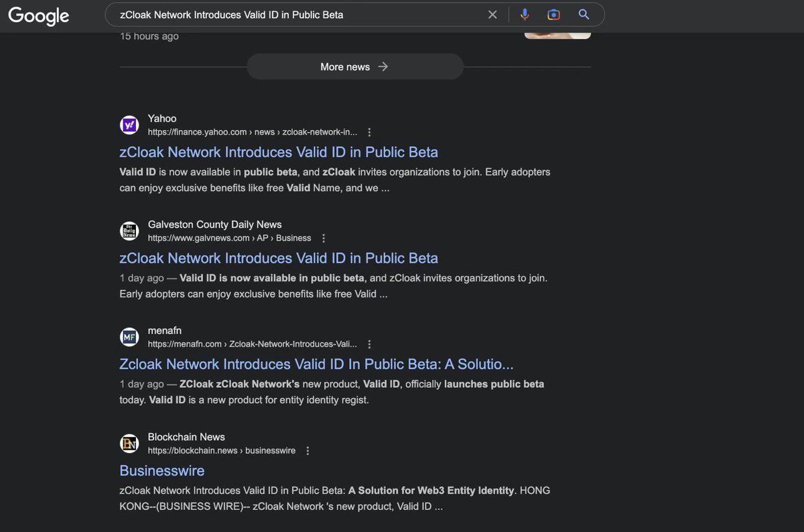Click the blockchain.news URL breadcrumb
This screenshot has height=532, width=804.
[x=222, y=450]
